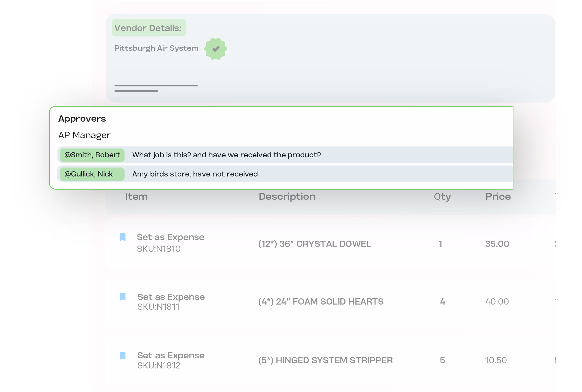Click the green verified vendor badge

[x=215, y=49]
